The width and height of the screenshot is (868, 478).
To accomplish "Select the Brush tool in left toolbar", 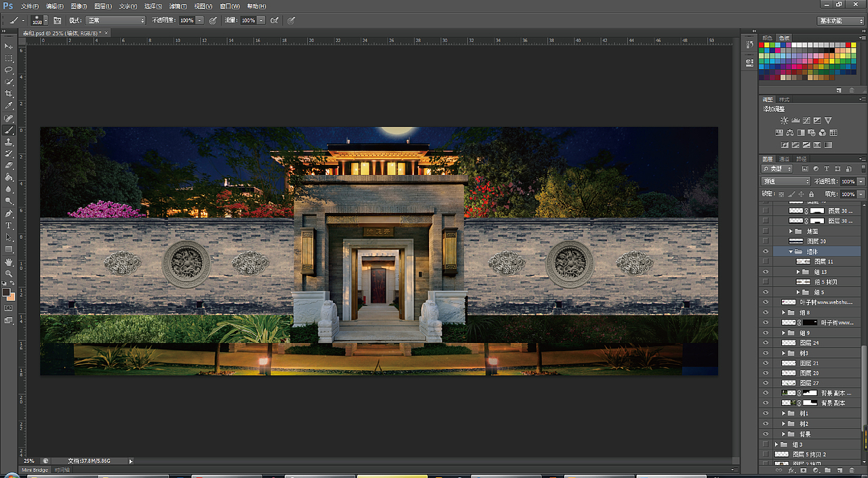I will pos(9,130).
